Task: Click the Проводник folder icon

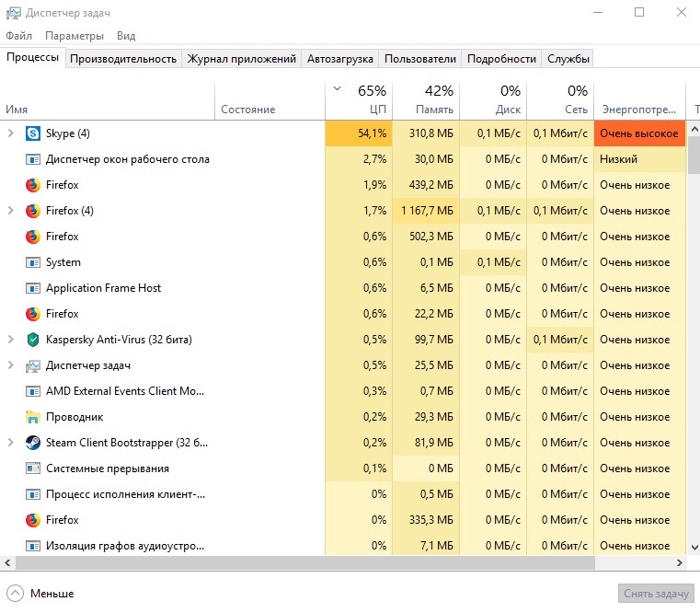Action: tap(33, 417)
